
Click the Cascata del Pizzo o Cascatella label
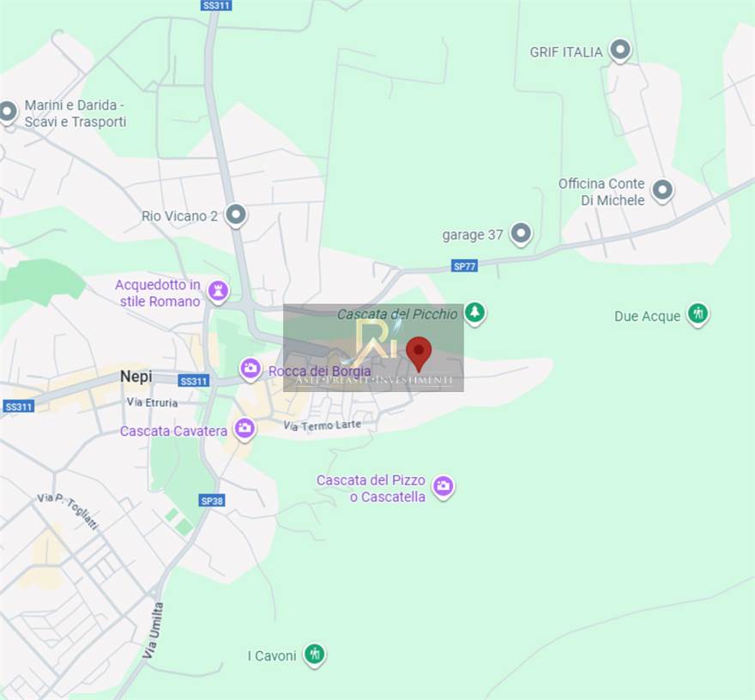click(371, 488)
